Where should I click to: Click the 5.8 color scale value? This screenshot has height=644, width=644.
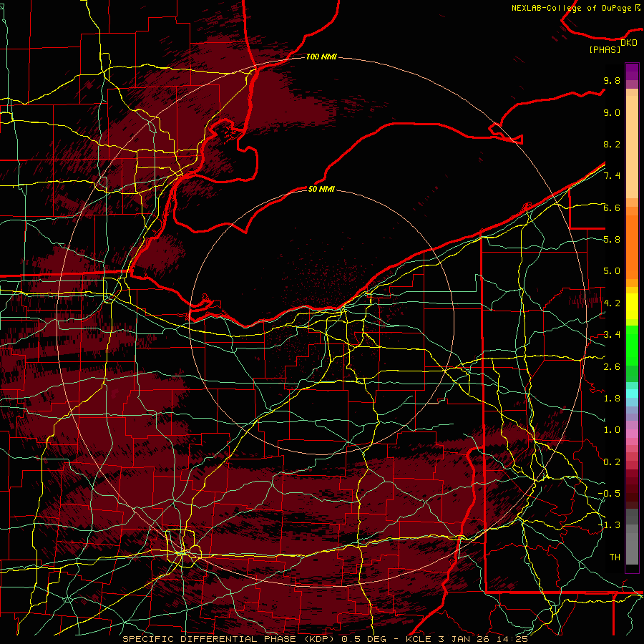click(x=612, y=240)
